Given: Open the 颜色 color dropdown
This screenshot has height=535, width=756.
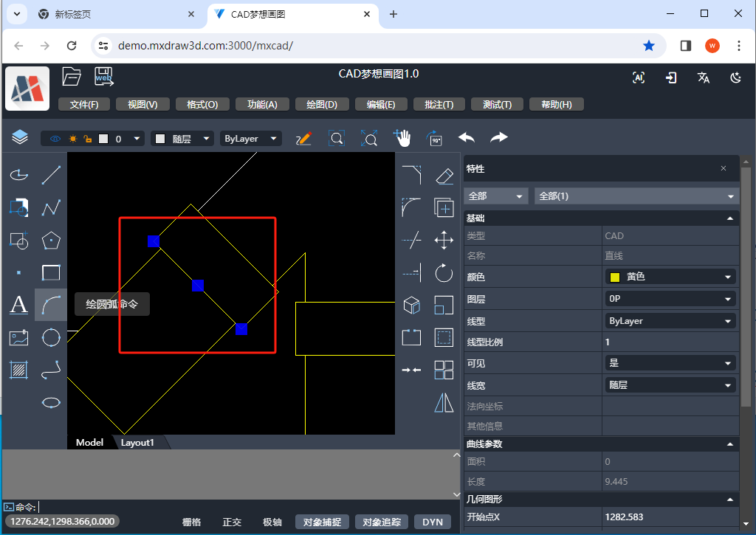Looking at the screenshot, I should [670, 277].
